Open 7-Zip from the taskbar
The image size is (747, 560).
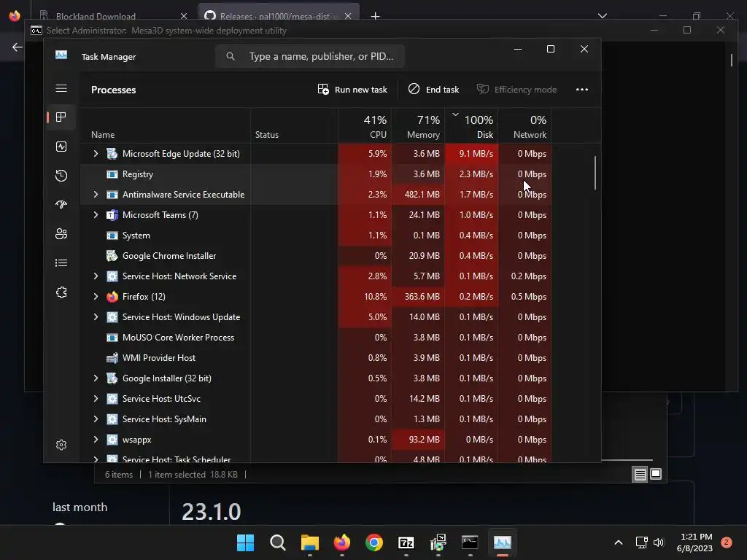(406, 542)
